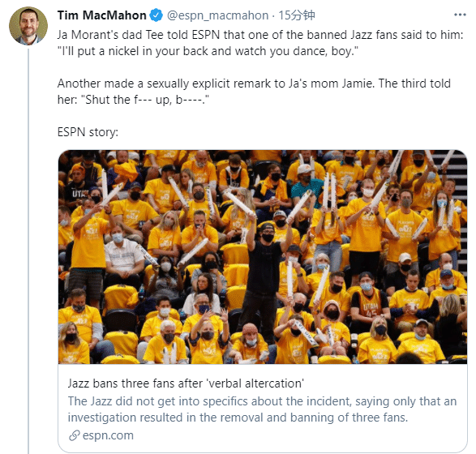Visit the @espn_macmahon handle
The width and height of the screenshot is (476, 454).
coord(217,15)
